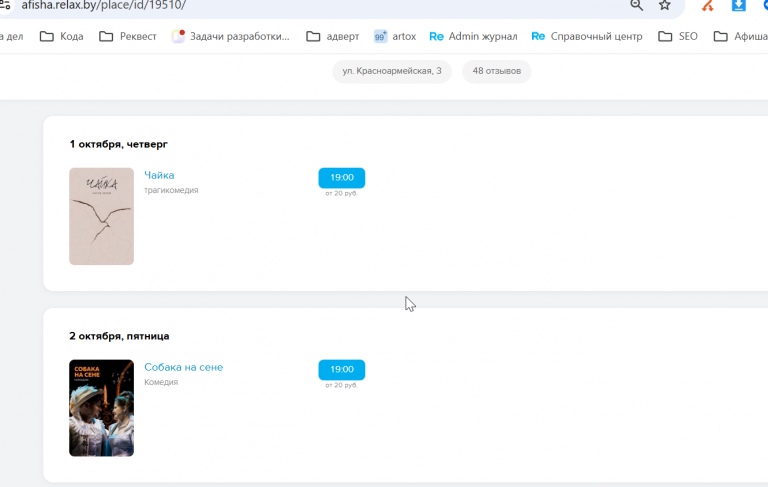Screen dimensions: 768x487
Task: Bookmark this page with the star icon
Action: pos(664,5)
